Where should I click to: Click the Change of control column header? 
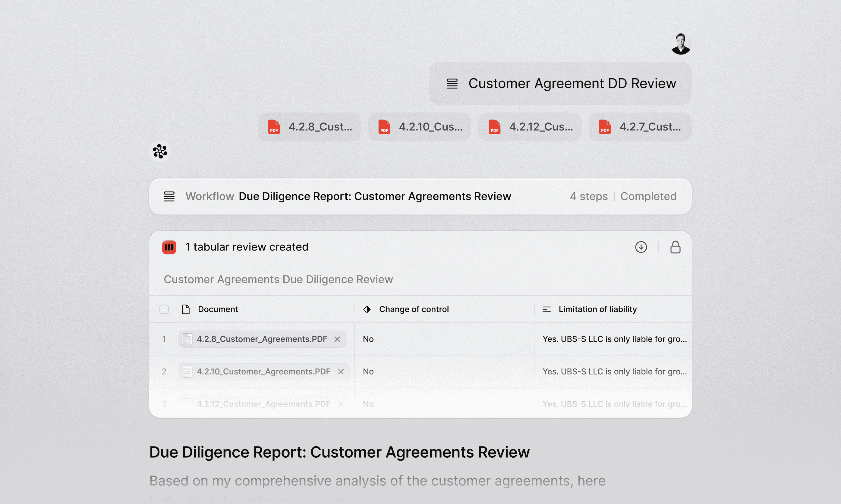pyautogui.click(x=414, y=309)
